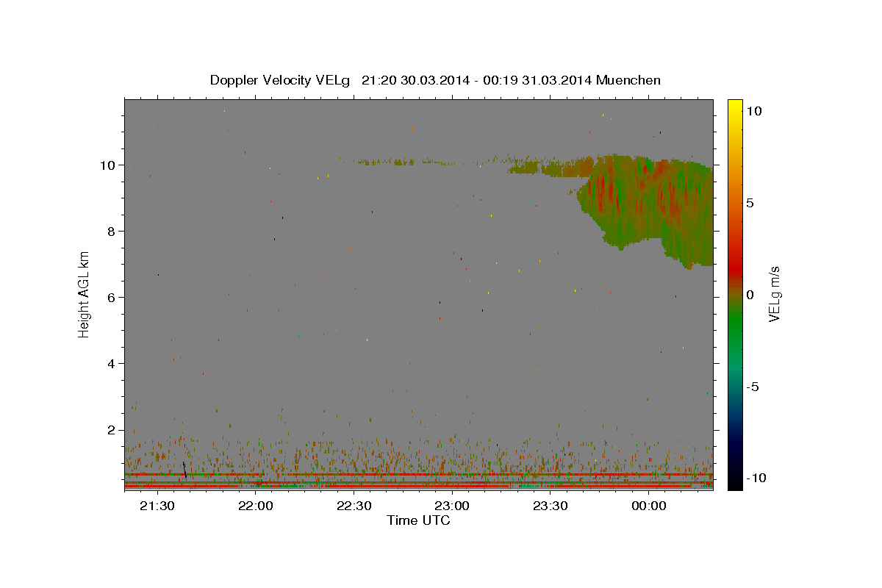Viewport: 882px width, 588px height.
Task: Click the colorbar value label '-5'
Action: (753, 387)
